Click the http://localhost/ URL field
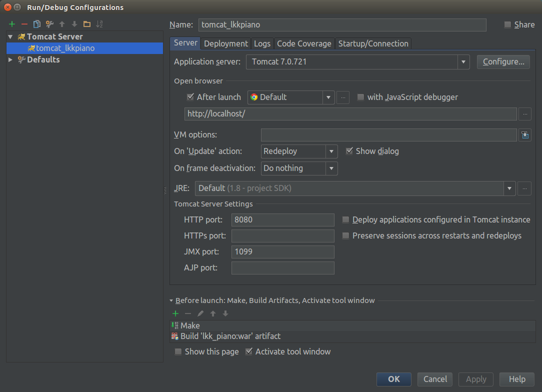This screenshot has width=542, height=392. (350, 114)
